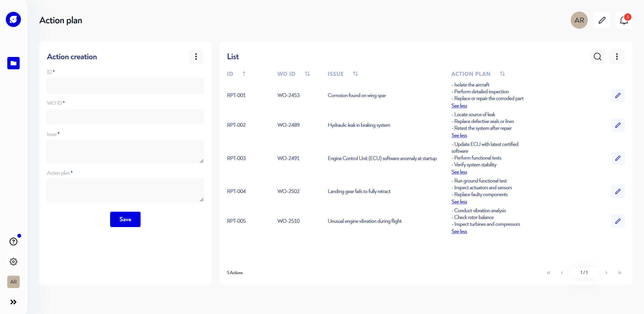
Task: Go to next page arrow
Action: 606,273
